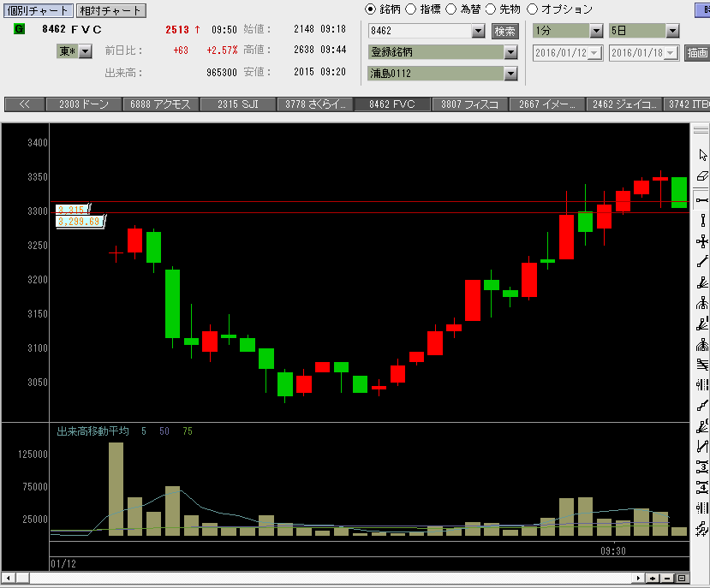Expand the 浦島0112 list dropdown
The image size is (710, 588).
click(510, 74)
